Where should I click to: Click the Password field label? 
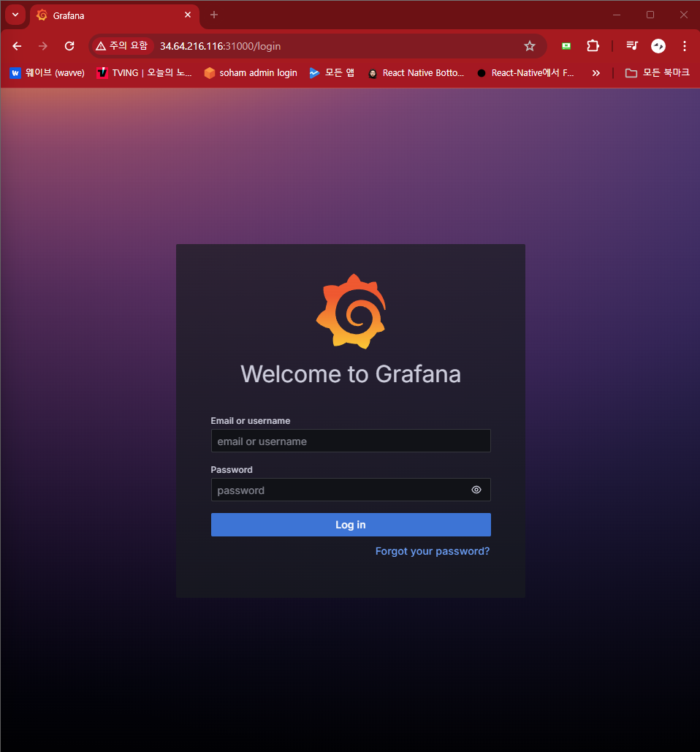pyautogui.click(x=232, y=469)
